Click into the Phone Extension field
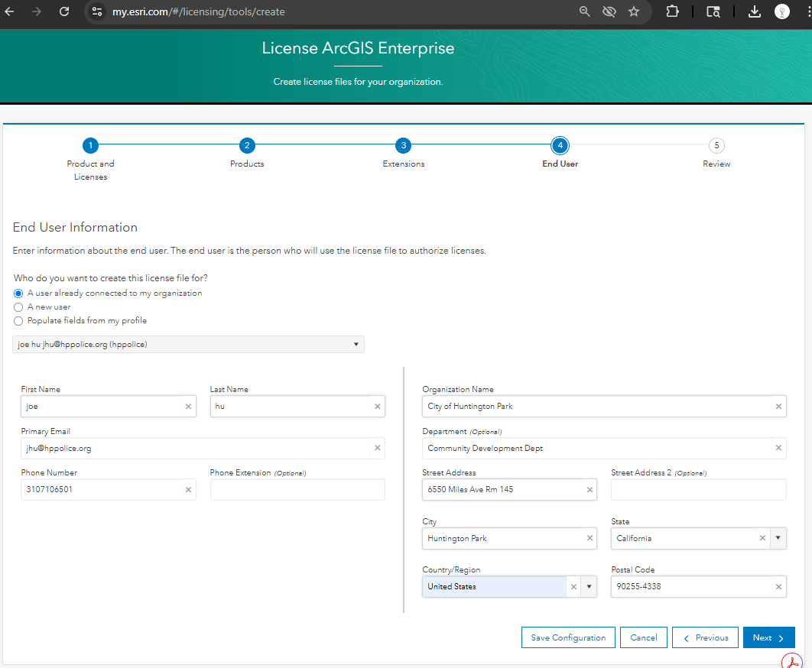 [x=297, y=490]
